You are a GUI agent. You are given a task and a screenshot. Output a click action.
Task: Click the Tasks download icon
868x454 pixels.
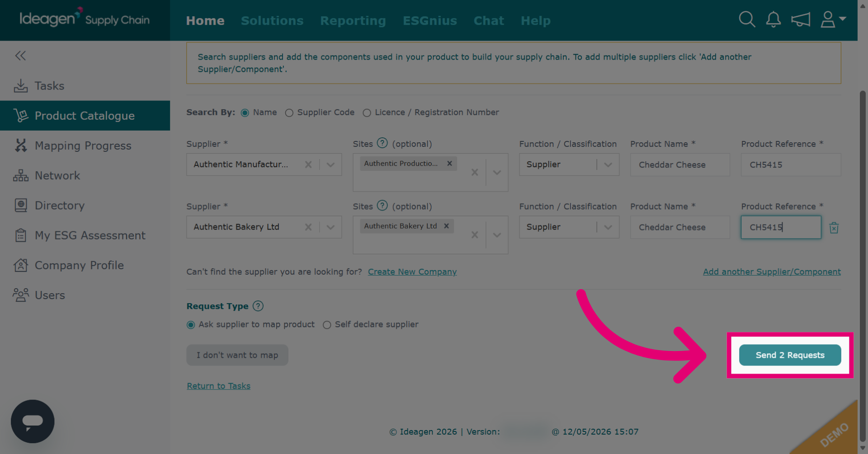tap(21, 86)
